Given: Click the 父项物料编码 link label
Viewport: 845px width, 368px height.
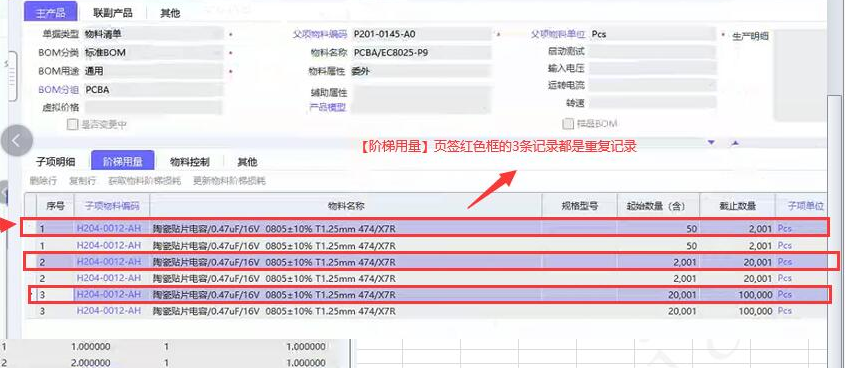Looking at the screenshot, I should point(320,34).
